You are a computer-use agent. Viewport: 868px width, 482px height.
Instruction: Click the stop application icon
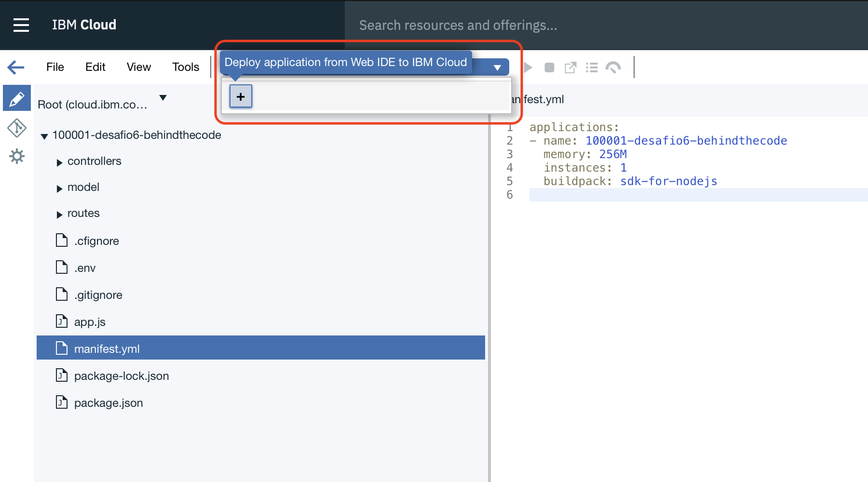point(549,67)
